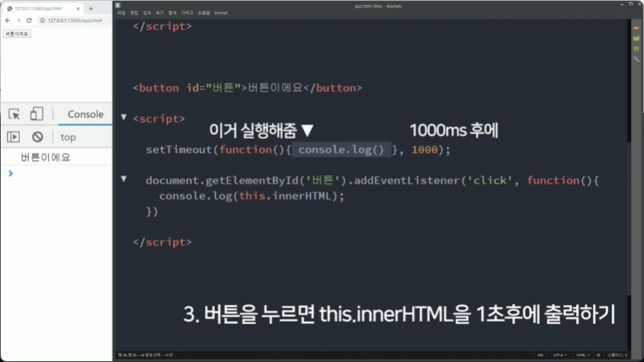Show the console sidebar panel icon
The height and width of the screenshot is (362, 644).
[x=13, y=137]
